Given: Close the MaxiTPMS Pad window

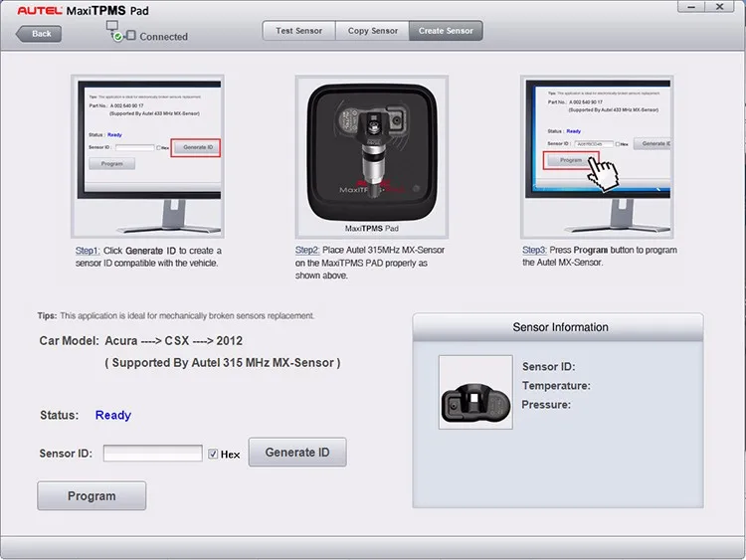Looking at the screenshot, I should [719, 7].
